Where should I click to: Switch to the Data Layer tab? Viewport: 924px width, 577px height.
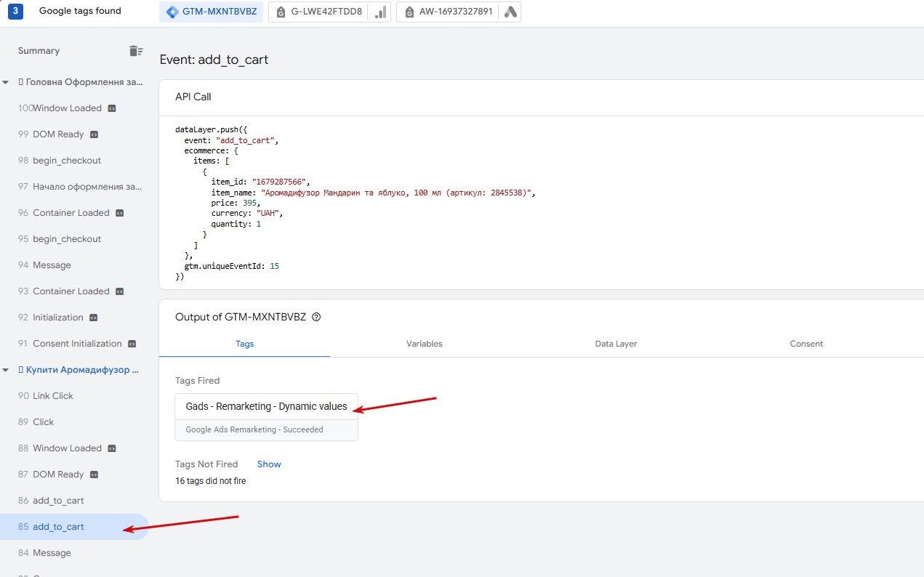(x=616, y=344)
